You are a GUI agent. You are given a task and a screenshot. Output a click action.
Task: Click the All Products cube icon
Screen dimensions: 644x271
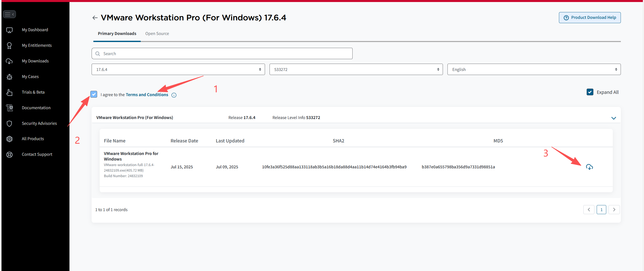pos(9,139)
